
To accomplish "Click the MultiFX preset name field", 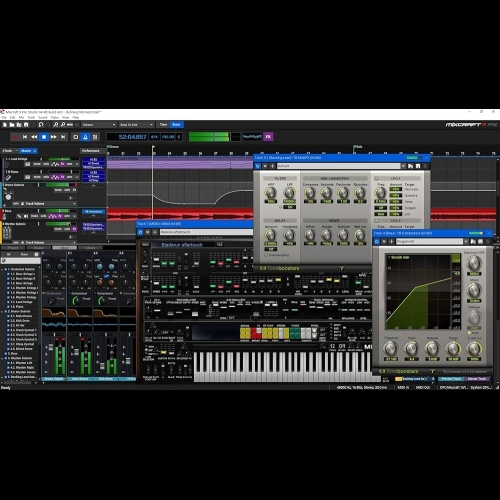I will (338, 166).
